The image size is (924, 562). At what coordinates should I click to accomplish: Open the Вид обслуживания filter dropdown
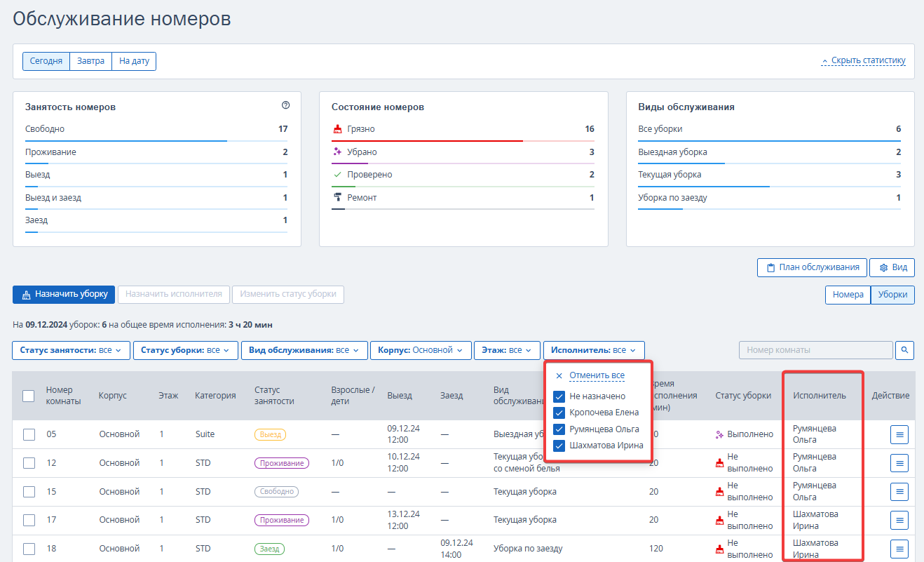(x=304, y=350)
